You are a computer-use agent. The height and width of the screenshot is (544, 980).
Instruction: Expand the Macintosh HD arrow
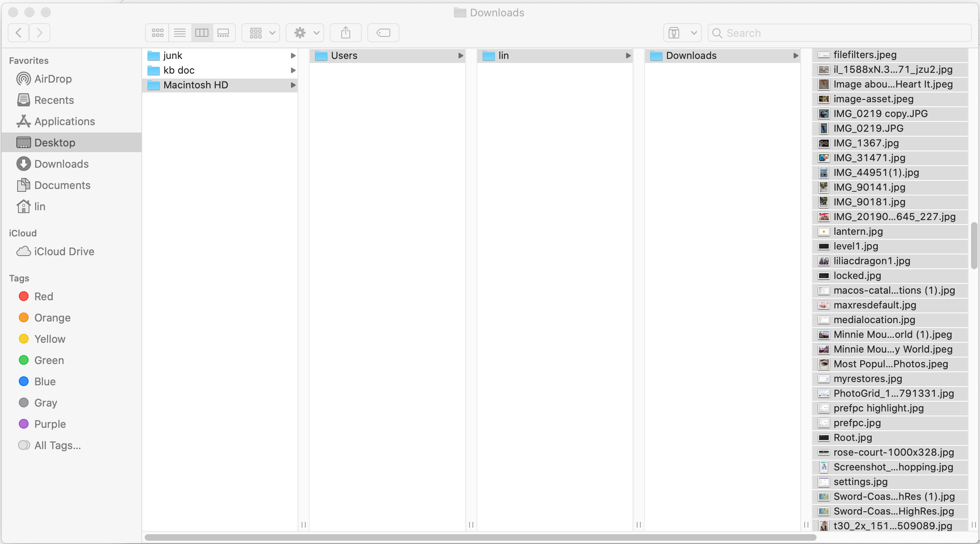click(x=293, y=85)
